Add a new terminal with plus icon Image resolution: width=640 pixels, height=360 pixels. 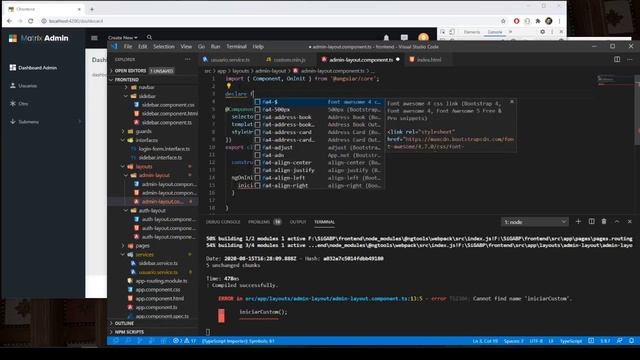click(x=578, y=221)
